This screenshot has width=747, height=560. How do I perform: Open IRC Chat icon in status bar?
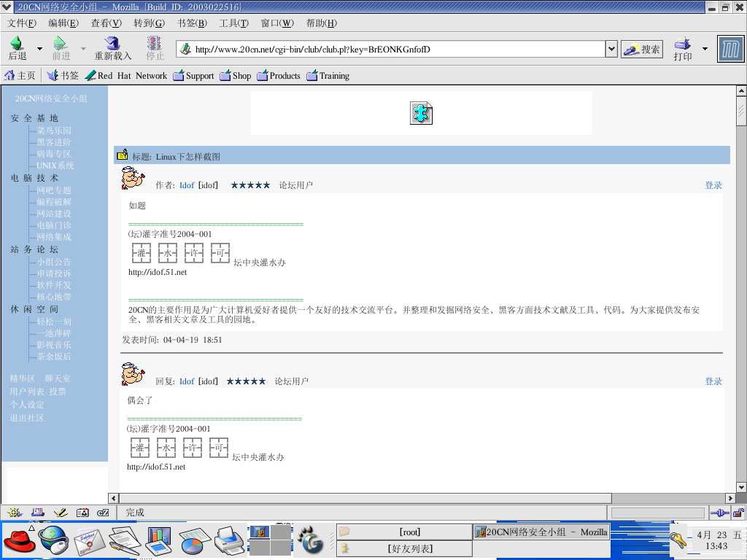(x=103, y=513)
